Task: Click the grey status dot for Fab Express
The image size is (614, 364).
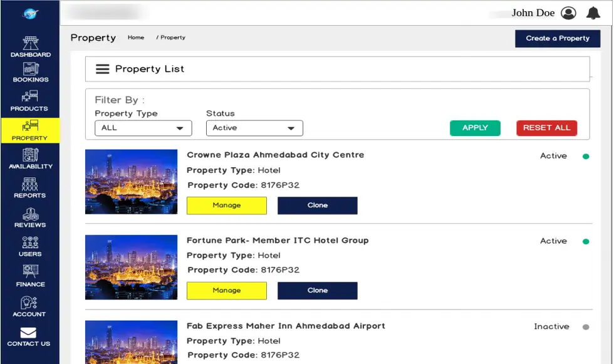Action: [586, 327]
